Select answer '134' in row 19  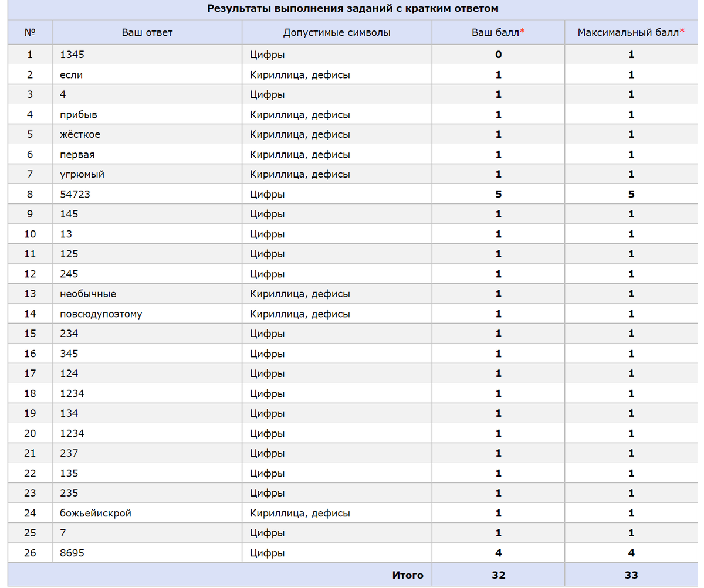point(69,413)
